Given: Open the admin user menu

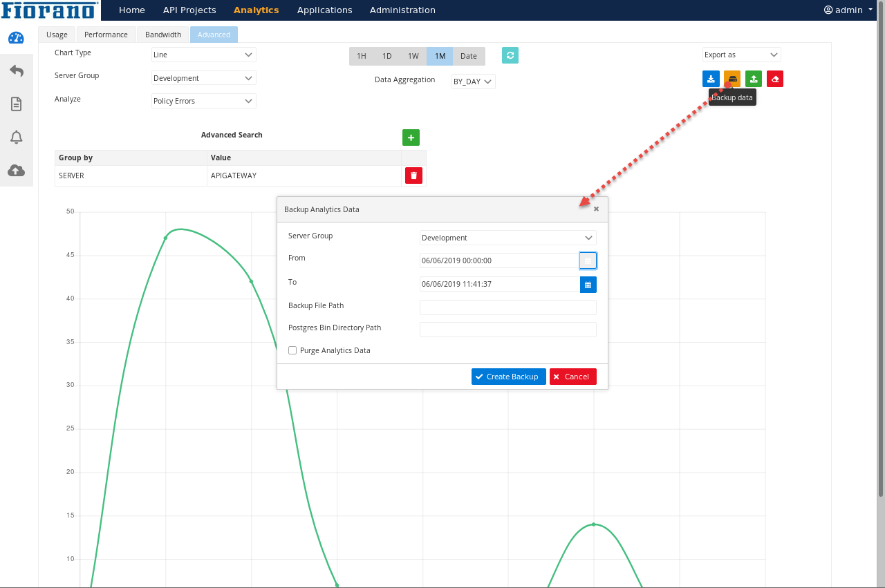Looking at the screenshot, I should [x=848, y=10].
